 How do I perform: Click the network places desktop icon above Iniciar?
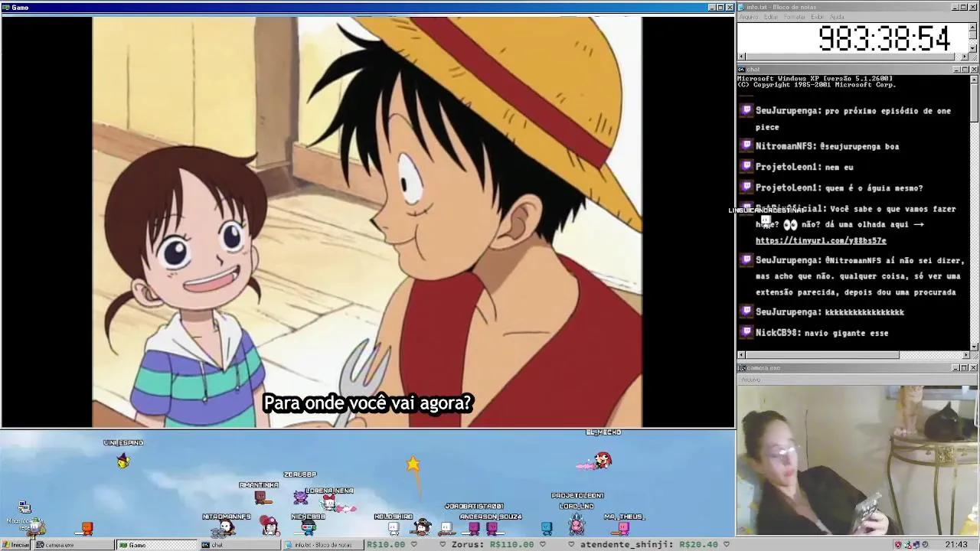click(x=24, y=507)
